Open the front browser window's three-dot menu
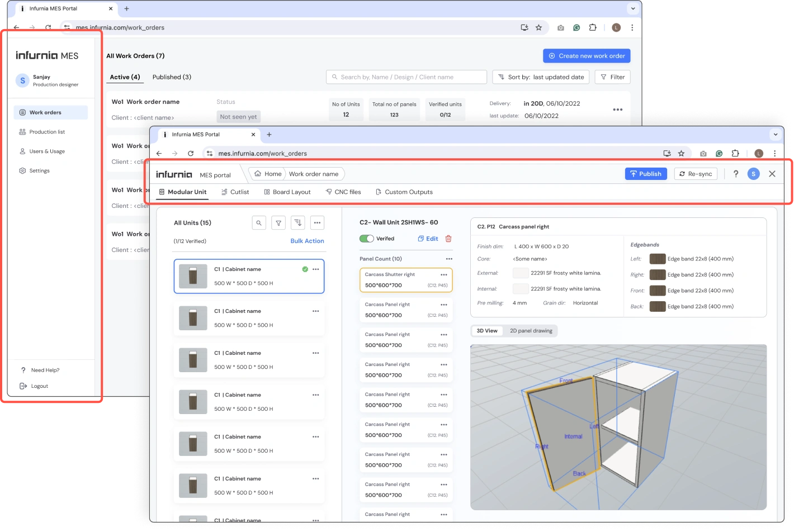Image resolution: width=794 pixels, height=532 pixels. tap(775, 153)
